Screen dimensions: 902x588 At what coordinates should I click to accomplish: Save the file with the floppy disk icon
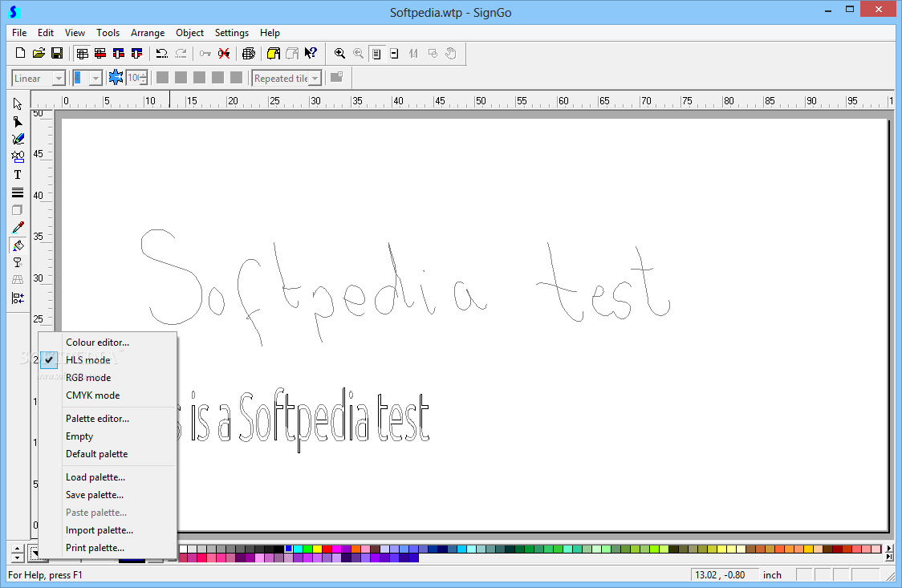[57, 54]
